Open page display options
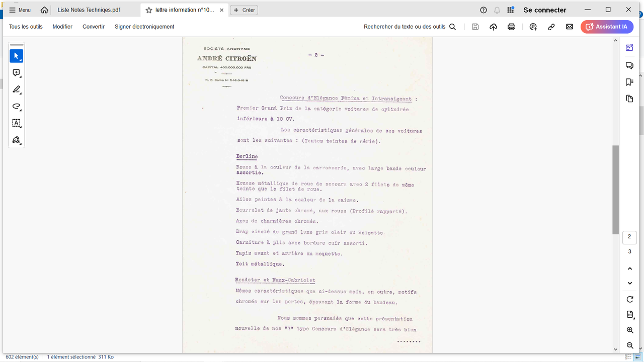The width and height of the screenshot is (644, 362). tap(630, 315)
